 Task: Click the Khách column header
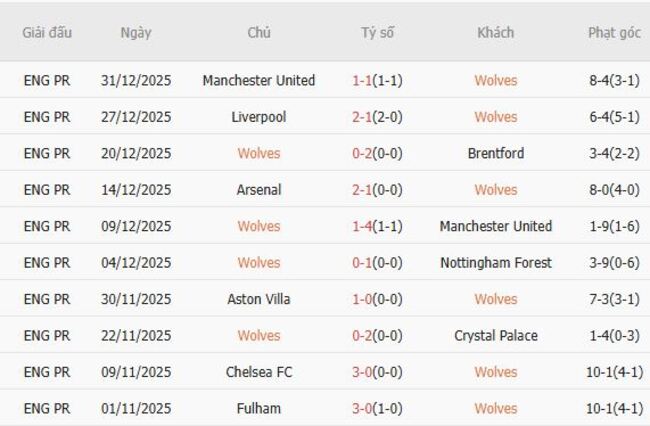495,33
